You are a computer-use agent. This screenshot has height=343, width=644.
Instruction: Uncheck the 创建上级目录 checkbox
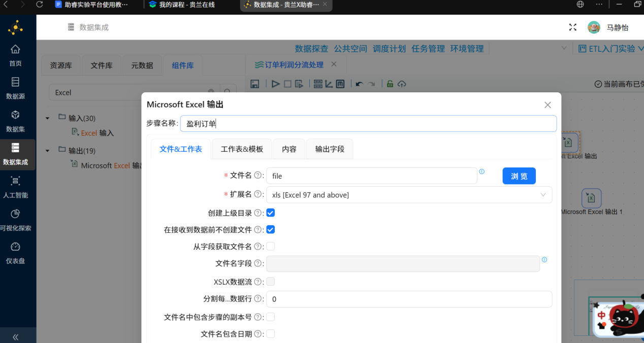(x=271, y=213)
